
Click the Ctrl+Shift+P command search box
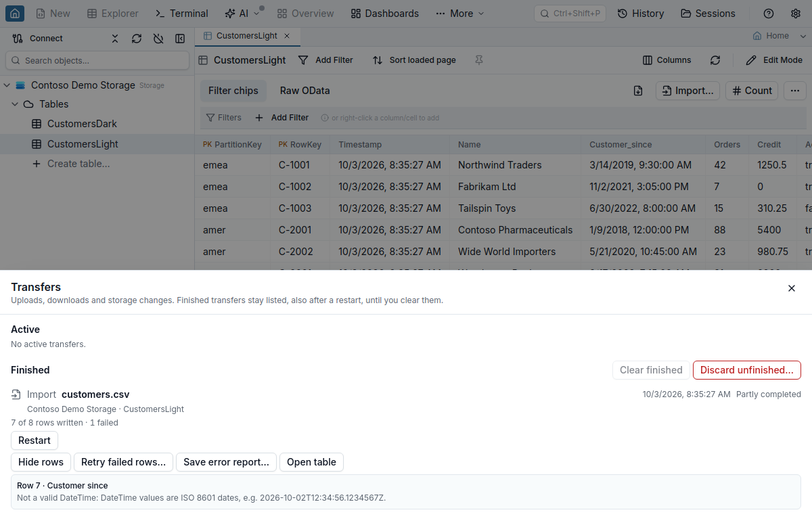pyautogui.click(x=570, y=14)
